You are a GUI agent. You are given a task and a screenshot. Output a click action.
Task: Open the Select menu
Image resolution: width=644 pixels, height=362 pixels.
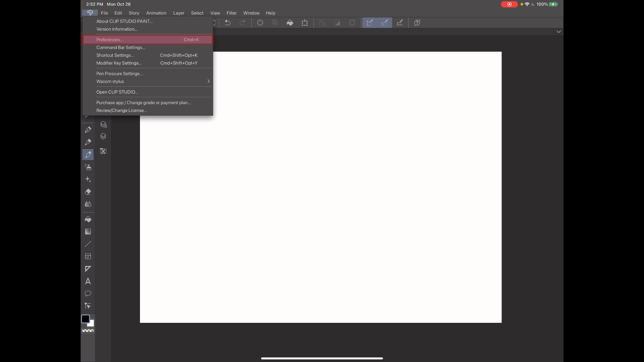(197, 13)
